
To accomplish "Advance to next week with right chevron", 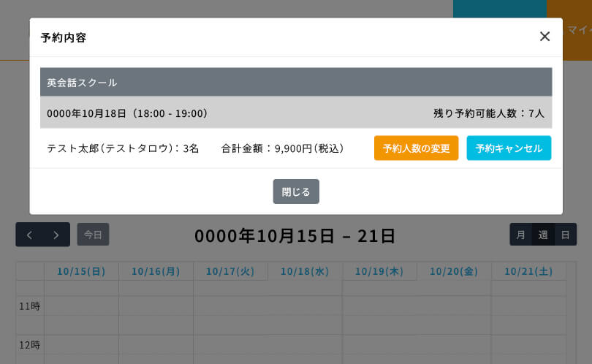I will (x=56, y=235).
